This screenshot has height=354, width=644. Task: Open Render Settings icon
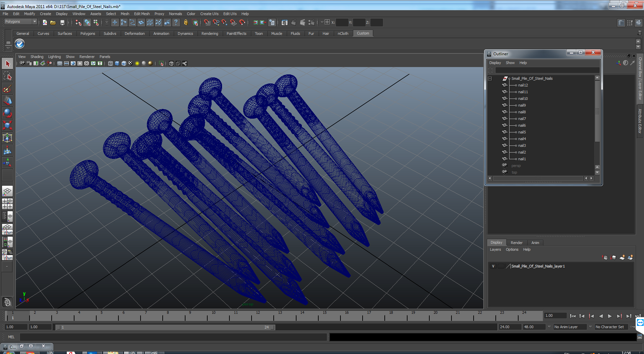(x=311, y=22)
